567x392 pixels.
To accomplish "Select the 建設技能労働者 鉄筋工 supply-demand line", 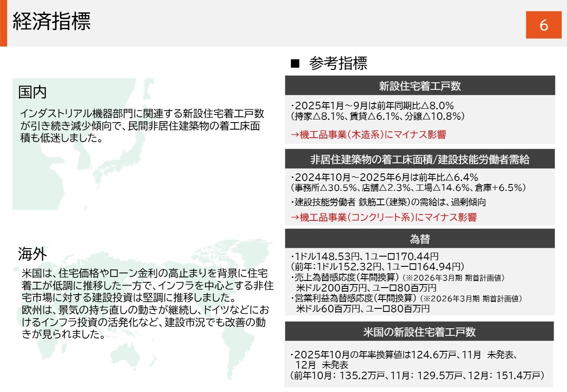I will click(x=388, y=202).
